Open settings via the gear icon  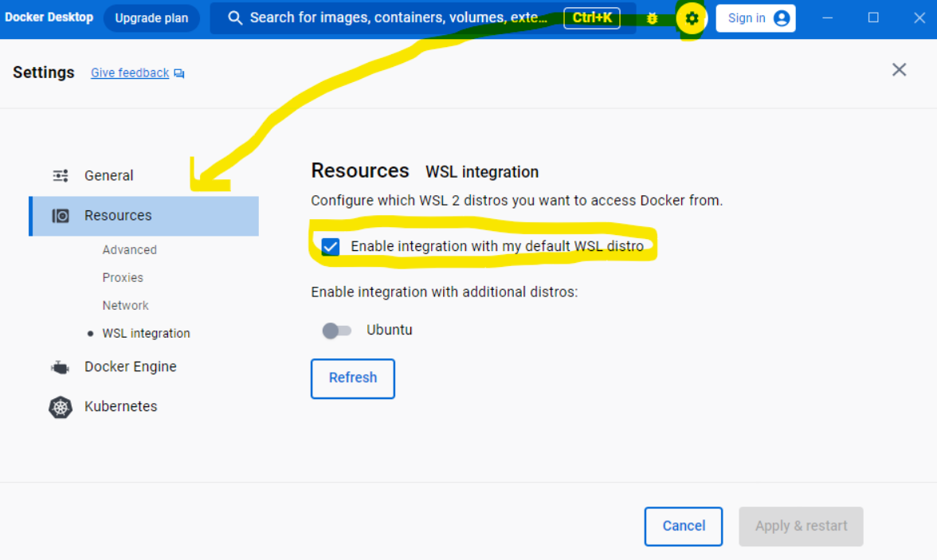click(692, 18)
